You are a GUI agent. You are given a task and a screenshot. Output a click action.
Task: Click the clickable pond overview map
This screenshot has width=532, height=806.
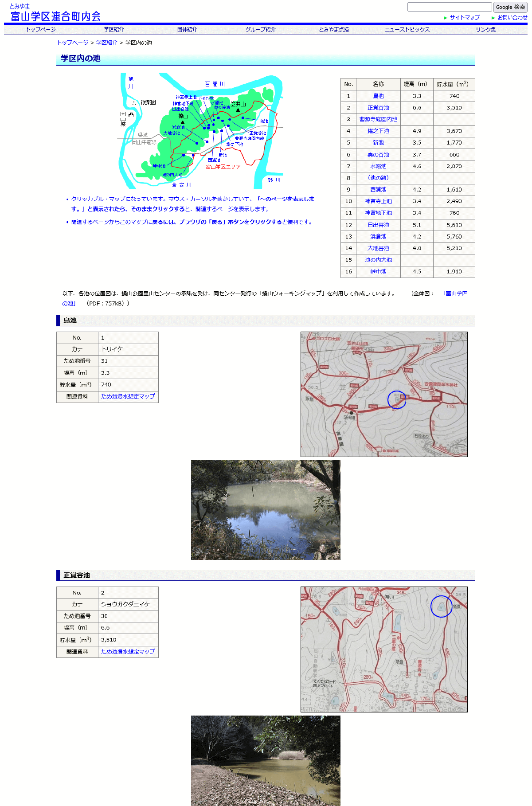[200, 131]
